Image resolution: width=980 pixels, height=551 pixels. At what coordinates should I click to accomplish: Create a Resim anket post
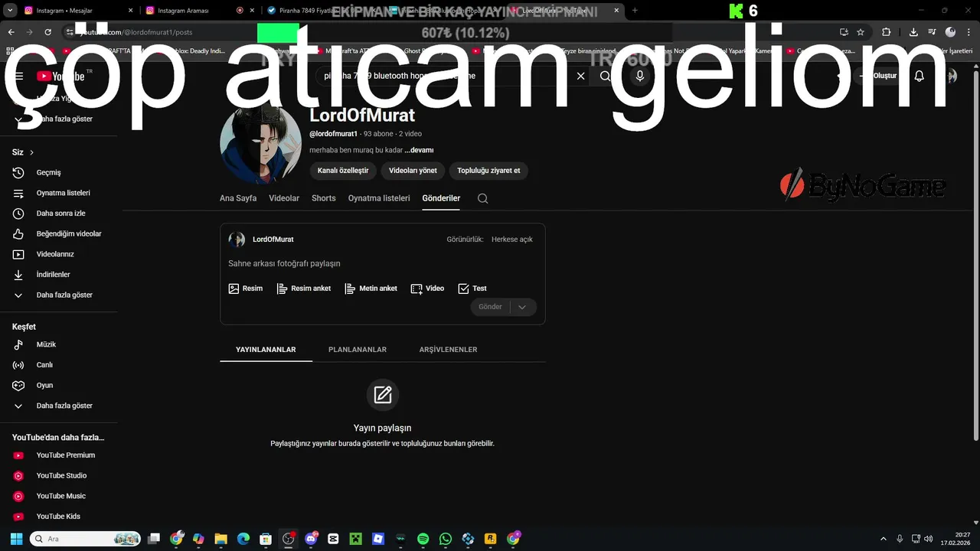point(304,289)
